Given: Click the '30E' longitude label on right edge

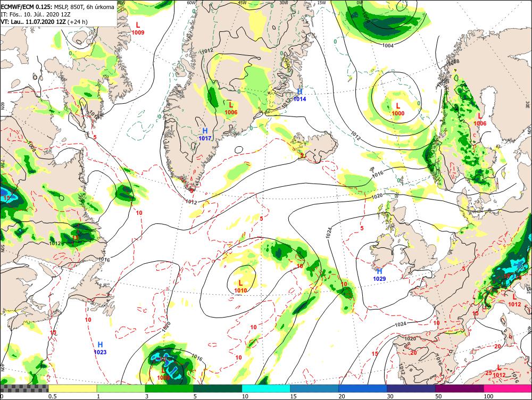Looking at the screenshot, I should [528, 104].
